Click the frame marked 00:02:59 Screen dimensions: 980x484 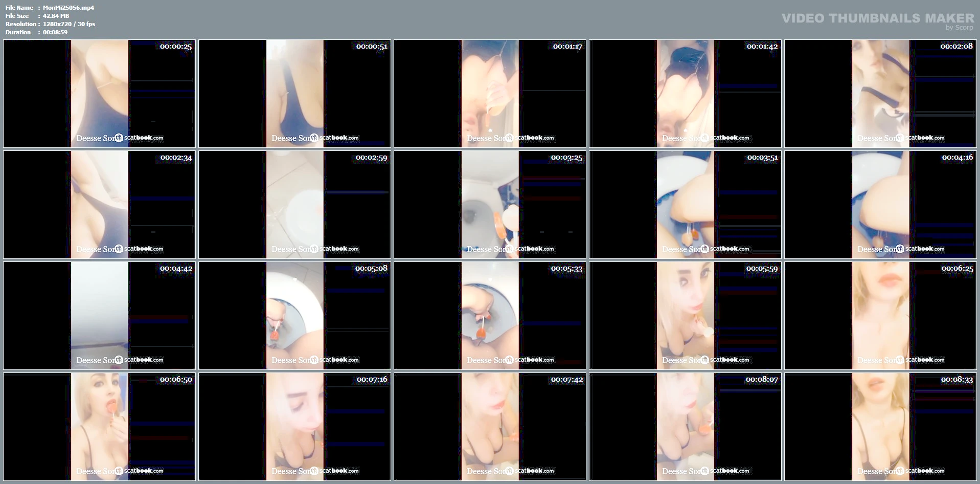[294, 205]
